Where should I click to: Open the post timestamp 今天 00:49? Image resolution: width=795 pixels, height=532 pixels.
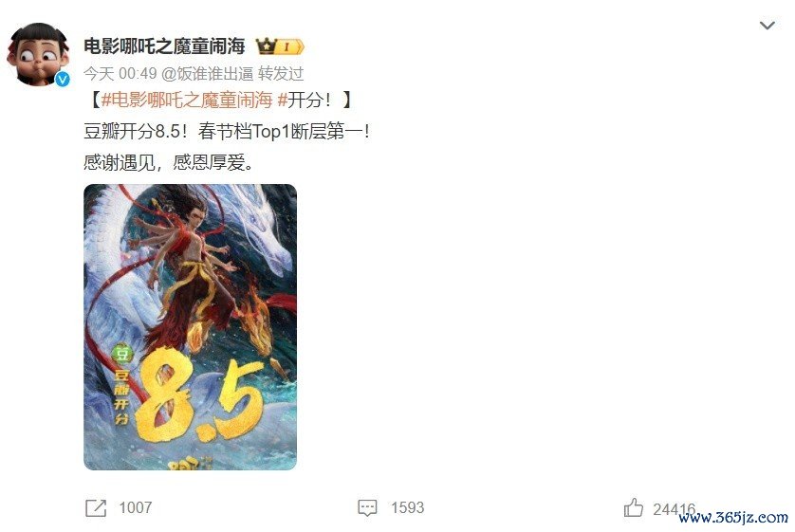(120, 74)
